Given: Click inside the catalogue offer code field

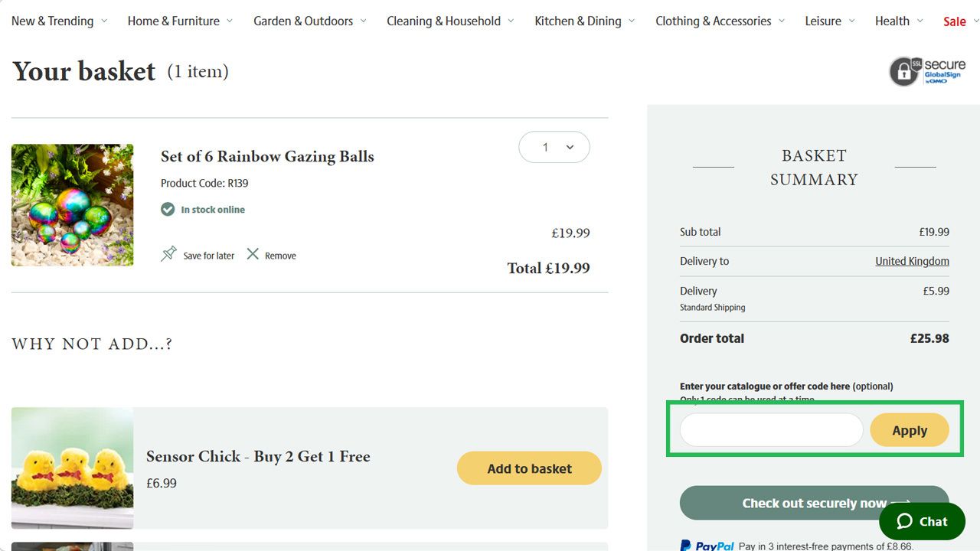Looking at the screenshot, I should [769, 429].
